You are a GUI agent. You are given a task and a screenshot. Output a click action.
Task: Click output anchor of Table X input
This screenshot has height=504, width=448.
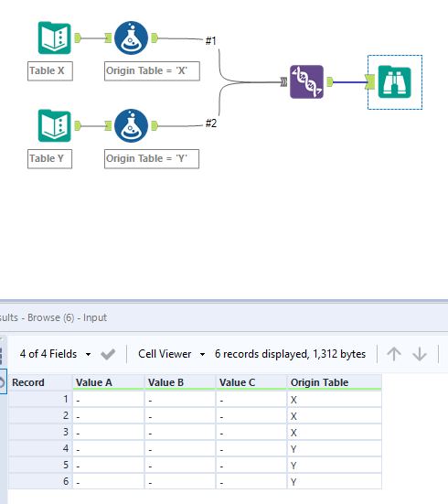pyautogui.click(x=78, y=38)
